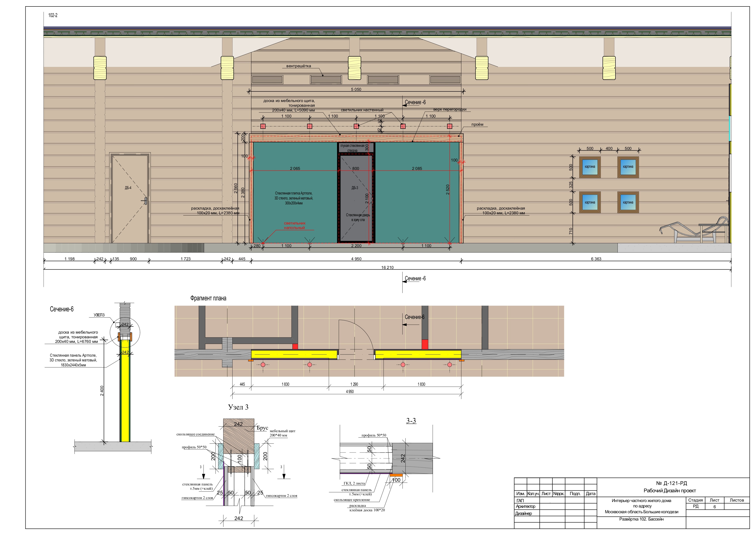This screenshot has height=535, width=756.
Task: Select the "ДБ-3" glass door tag
Action: (355, 188)
